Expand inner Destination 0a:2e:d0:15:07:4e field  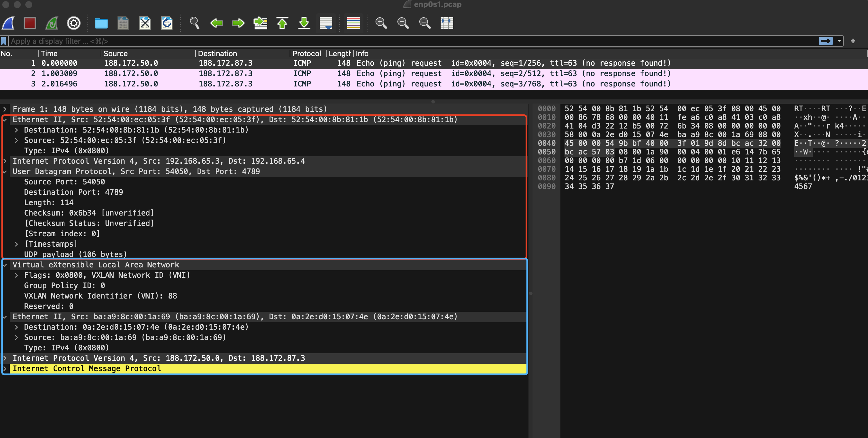pyautogui.click(x=16, y=327)
